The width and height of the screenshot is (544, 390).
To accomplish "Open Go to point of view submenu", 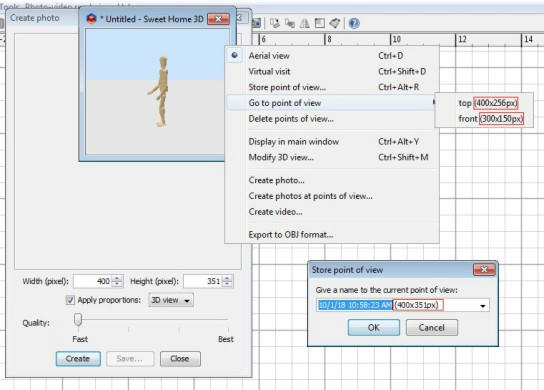I will tap(332, 103).
